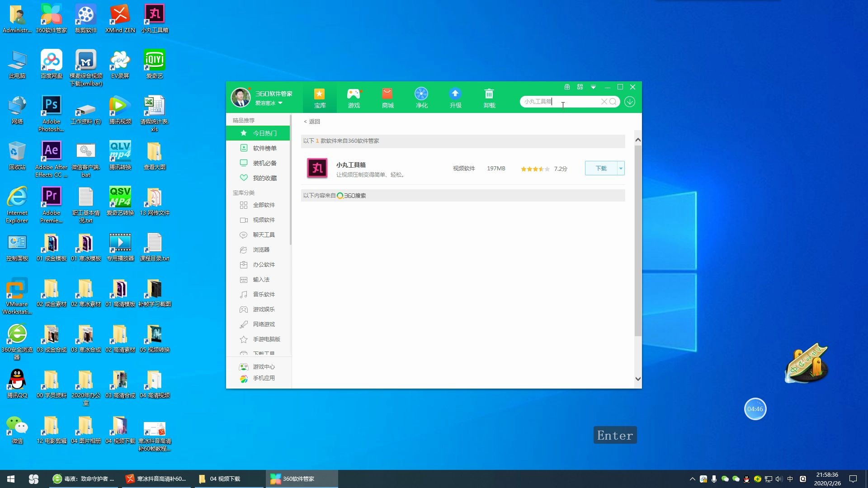Select 软件榜单 in the sidebar

tap(264, 148)
